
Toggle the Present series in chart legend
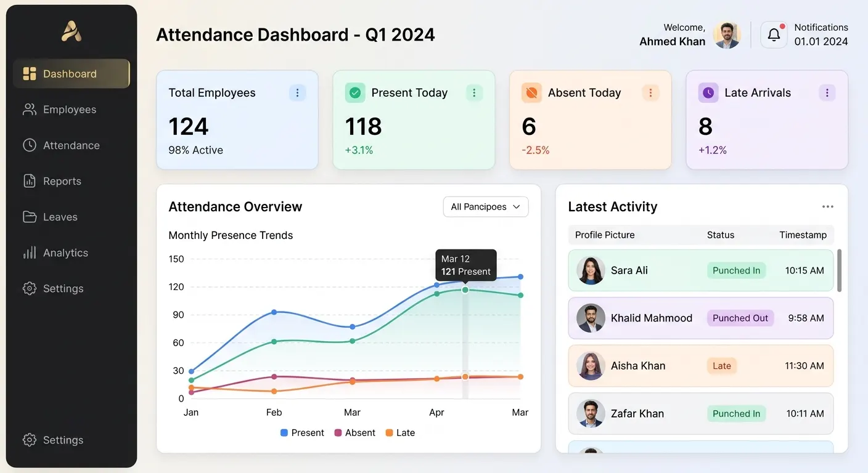302,433
